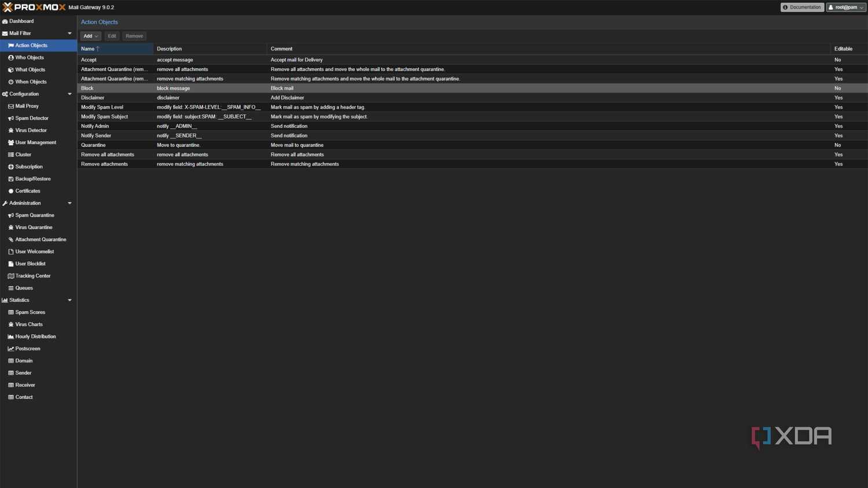Click the Tracking Center map icon

click(10, 276)
